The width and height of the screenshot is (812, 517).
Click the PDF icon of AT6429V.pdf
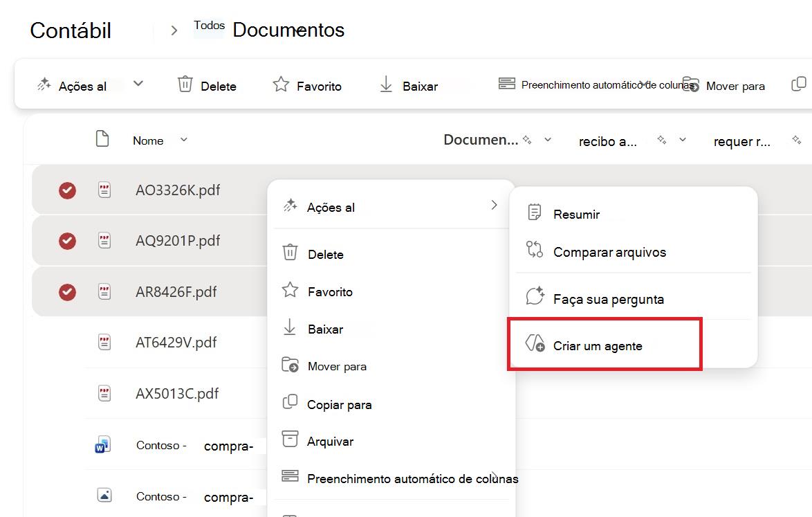coord(104,342)
